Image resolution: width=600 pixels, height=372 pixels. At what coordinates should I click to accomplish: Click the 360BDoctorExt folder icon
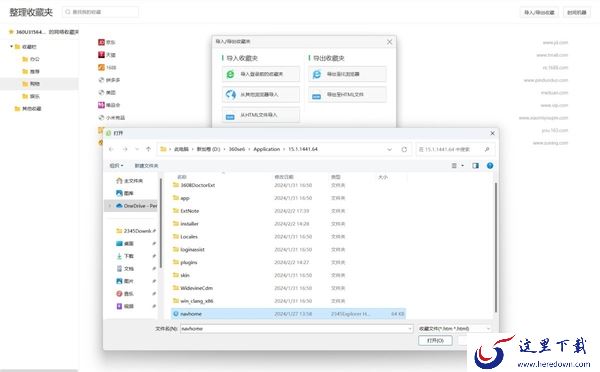pos(176,185)
